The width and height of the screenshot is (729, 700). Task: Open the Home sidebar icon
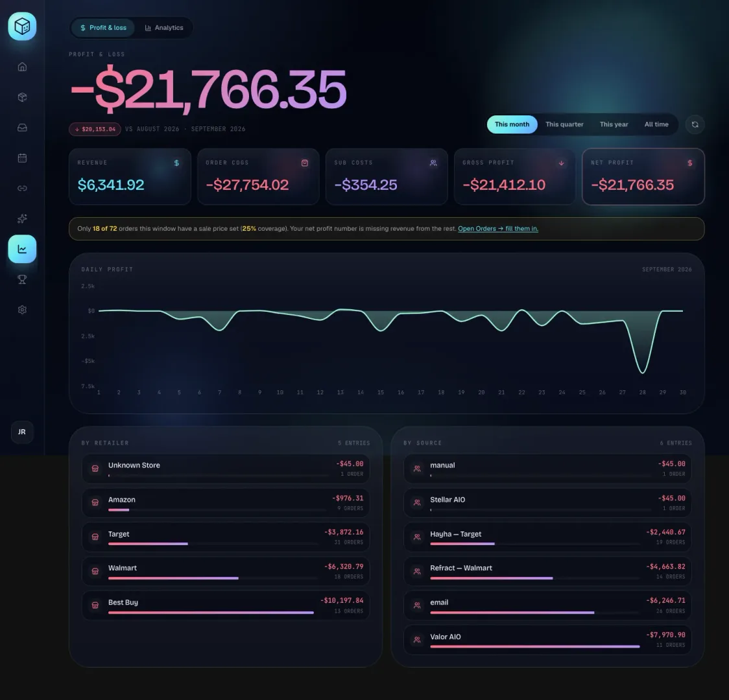(22, 67)
